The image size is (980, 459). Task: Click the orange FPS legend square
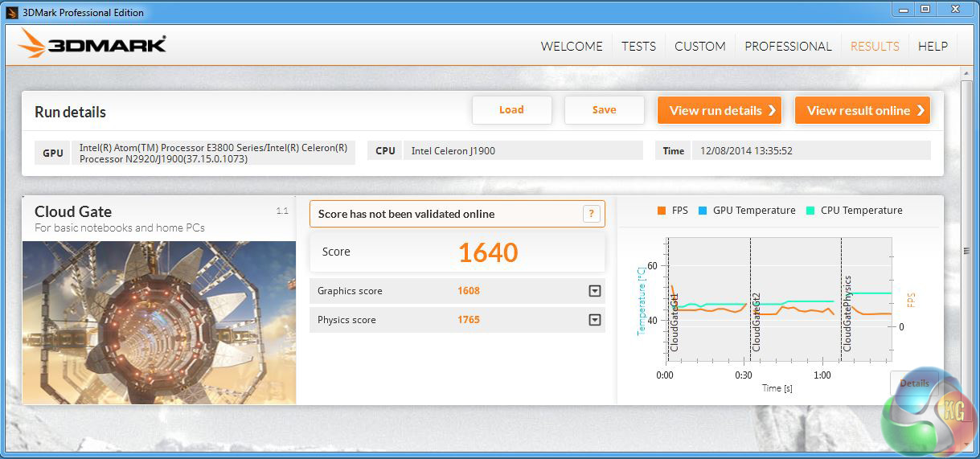coord(662,211)
